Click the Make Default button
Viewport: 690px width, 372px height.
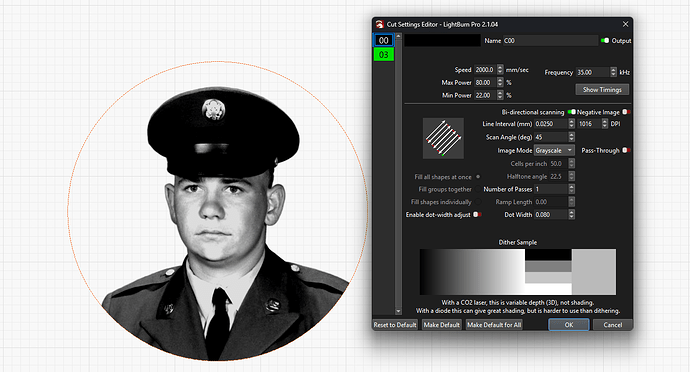pos(441,325)
